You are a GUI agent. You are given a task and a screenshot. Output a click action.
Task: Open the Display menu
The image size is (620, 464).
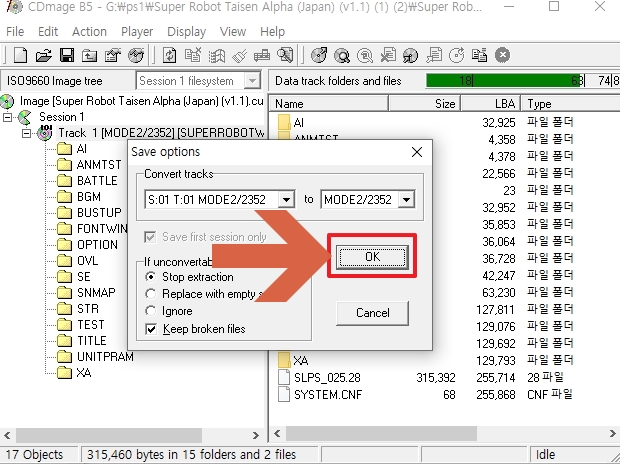[186, 32]
